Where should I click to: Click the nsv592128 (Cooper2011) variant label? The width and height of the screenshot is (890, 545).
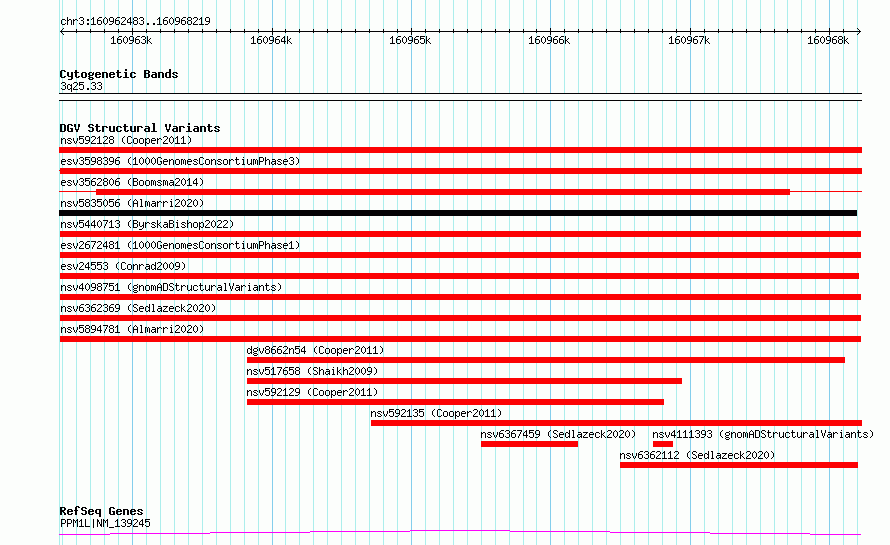(126, 140)
